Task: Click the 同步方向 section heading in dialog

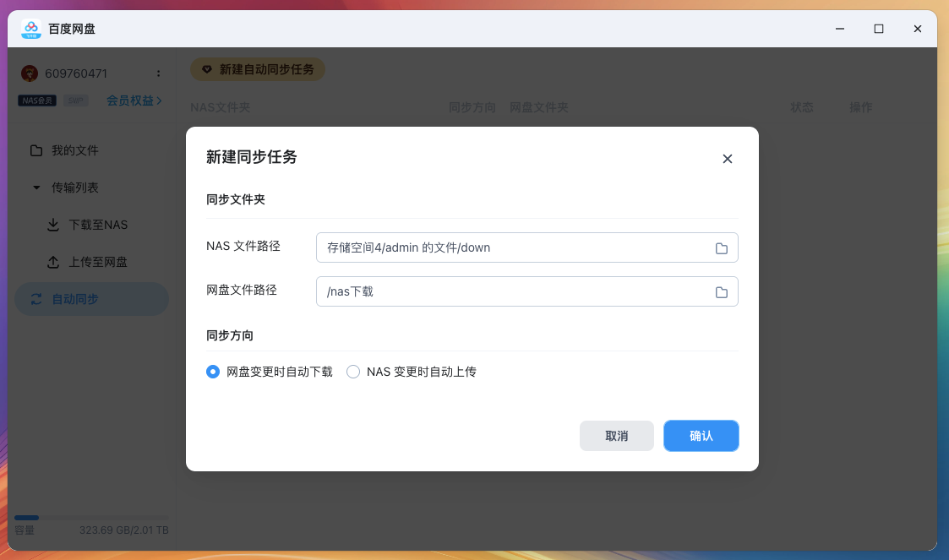Action: (x=229, y=335)
